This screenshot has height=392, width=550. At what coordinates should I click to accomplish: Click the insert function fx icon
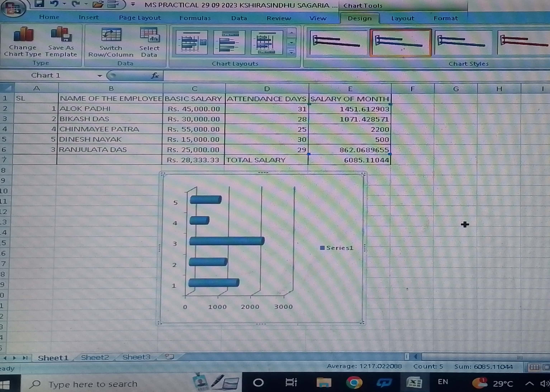tap(155, 76)
